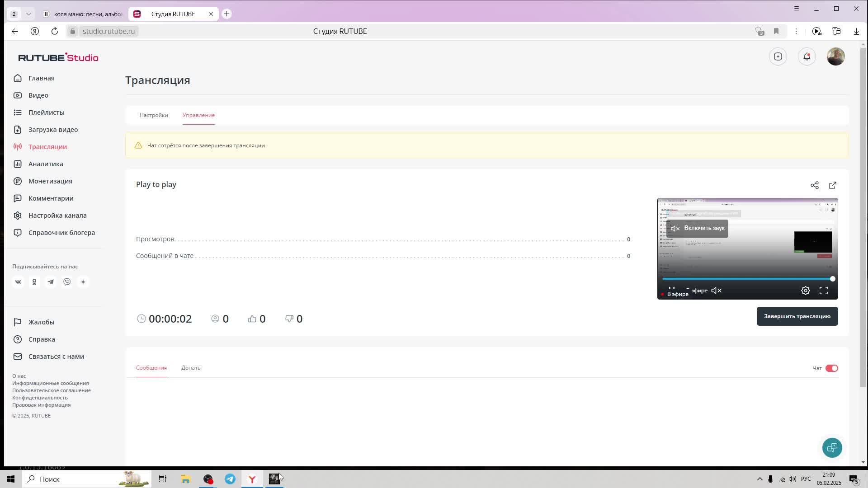Unmute via the 'Включить звук' button
868x488 pixels.
(x=697, y=228)
